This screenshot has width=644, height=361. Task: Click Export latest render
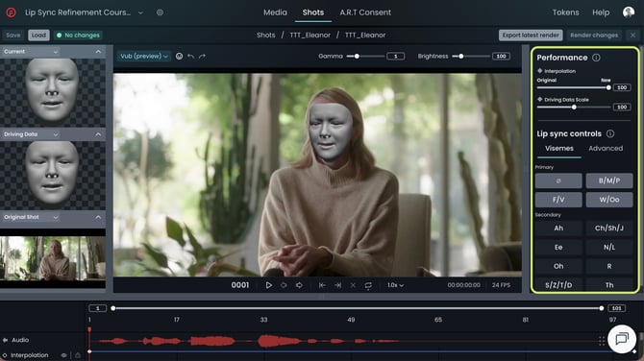(531, 36)
